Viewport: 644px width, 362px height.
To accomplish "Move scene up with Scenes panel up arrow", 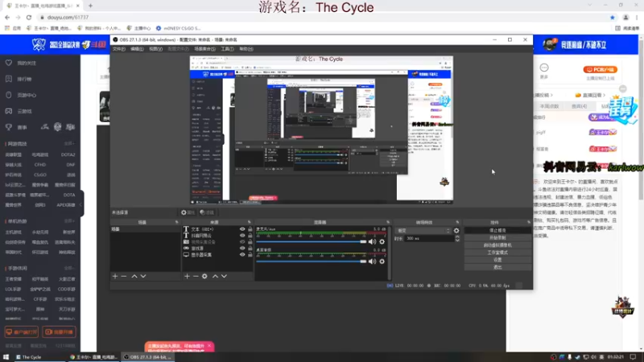I will click(134, 276).
